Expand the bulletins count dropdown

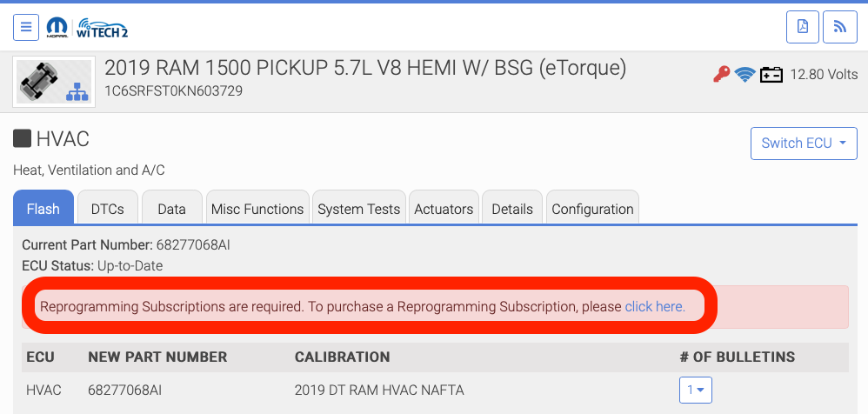tap(696, 390)
